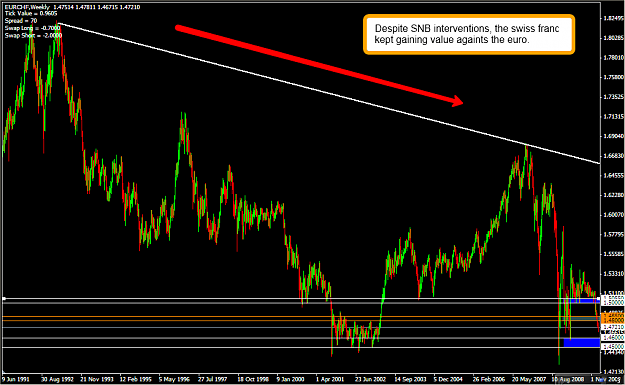Viewport: 625px width, 385px height.
Task: Click the 'Swap Short = -2.0000' line
Action: pyautogui.click(x=33, y=35)
